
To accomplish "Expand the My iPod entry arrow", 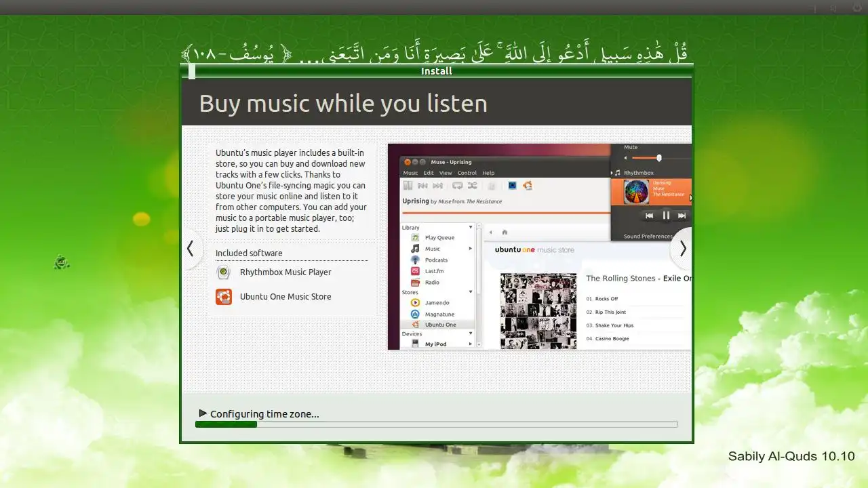I will [470, 344].
